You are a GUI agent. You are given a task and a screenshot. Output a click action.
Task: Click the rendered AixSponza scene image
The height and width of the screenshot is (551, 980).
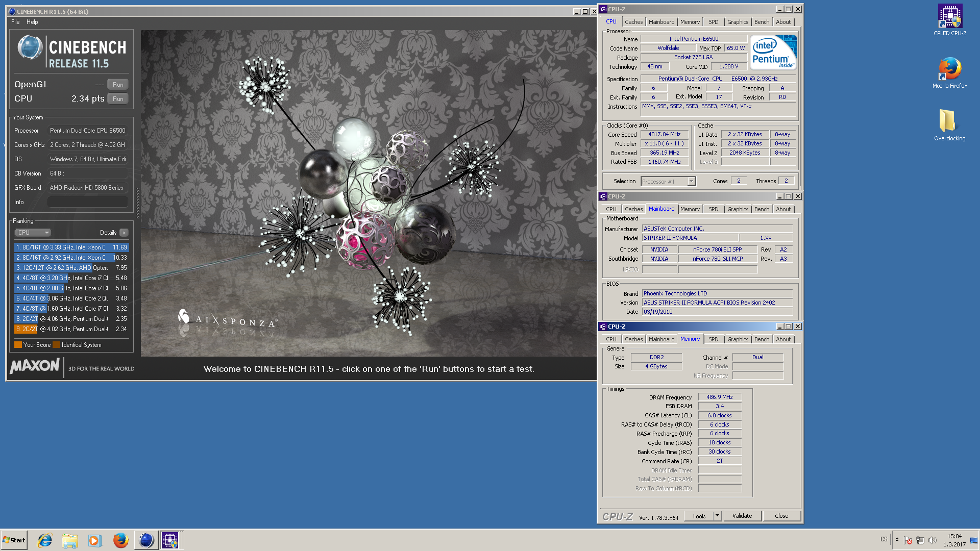pyautogui.click(x=369, y=193)
